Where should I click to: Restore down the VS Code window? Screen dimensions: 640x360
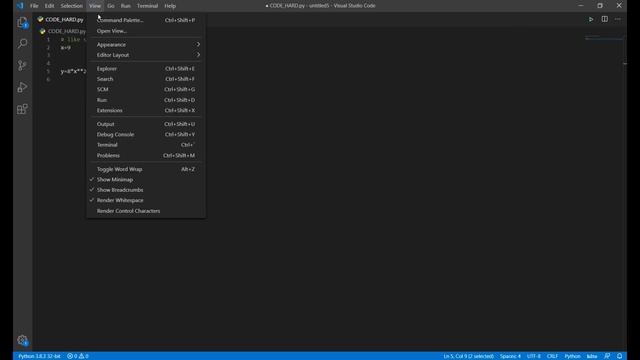click(600, 6)
